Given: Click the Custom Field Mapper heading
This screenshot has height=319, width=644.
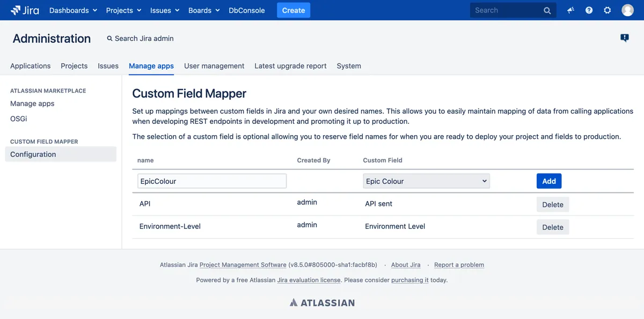Looking at the screenshot, I should 189,93.
